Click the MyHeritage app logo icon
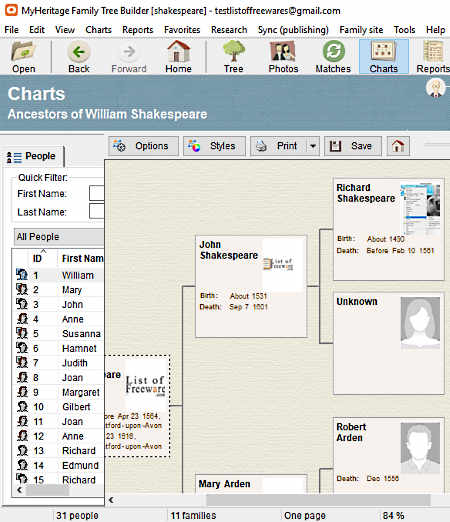Screen dimensions: 450x522 (11, 10)
